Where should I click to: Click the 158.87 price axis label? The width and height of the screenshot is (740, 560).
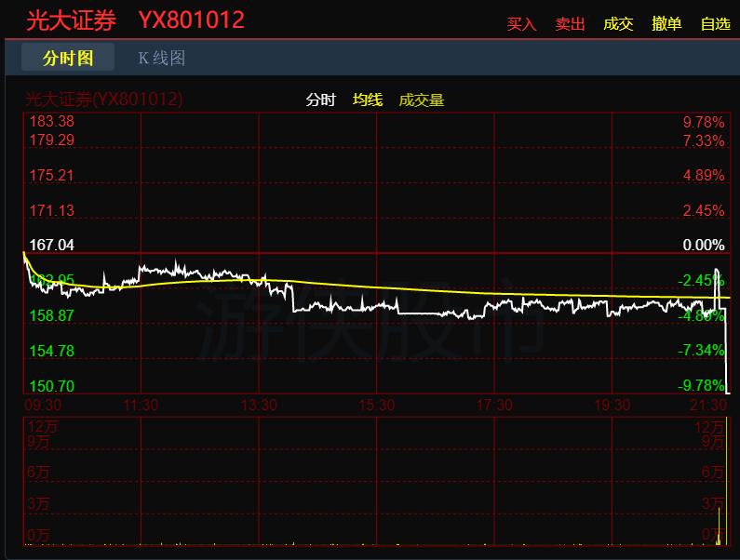(x=52, y=315)
